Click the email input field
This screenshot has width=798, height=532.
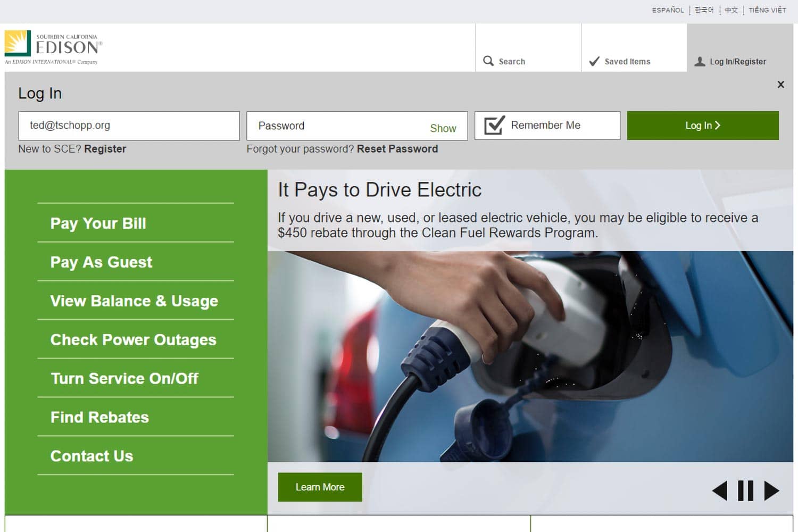point(129,126)
